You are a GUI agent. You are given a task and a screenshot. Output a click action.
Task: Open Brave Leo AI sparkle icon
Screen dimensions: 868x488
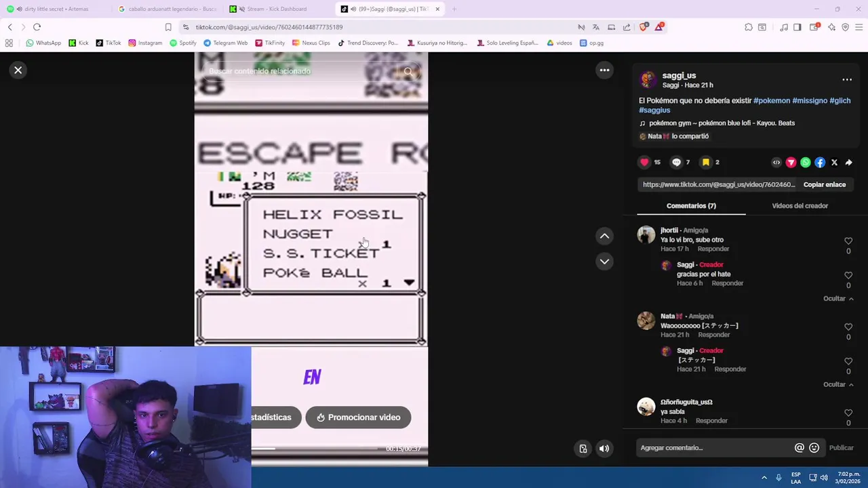(x=832, y=27)
